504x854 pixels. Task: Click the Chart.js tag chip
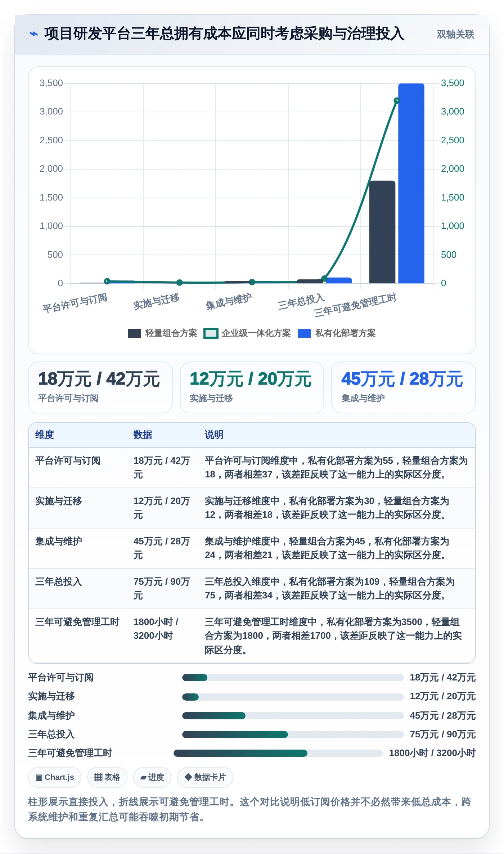click(55, 777)
